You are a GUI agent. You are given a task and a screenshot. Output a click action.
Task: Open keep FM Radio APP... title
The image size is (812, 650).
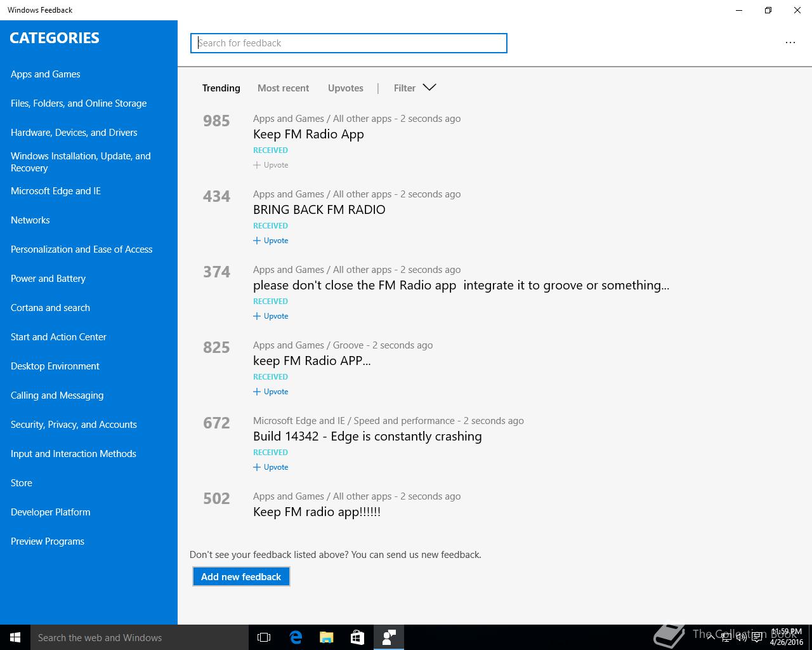point(312,361)
